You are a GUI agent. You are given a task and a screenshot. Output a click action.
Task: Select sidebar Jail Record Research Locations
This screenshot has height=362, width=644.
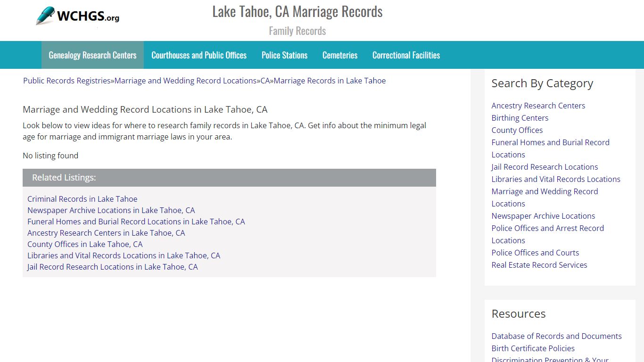(545, 167)
